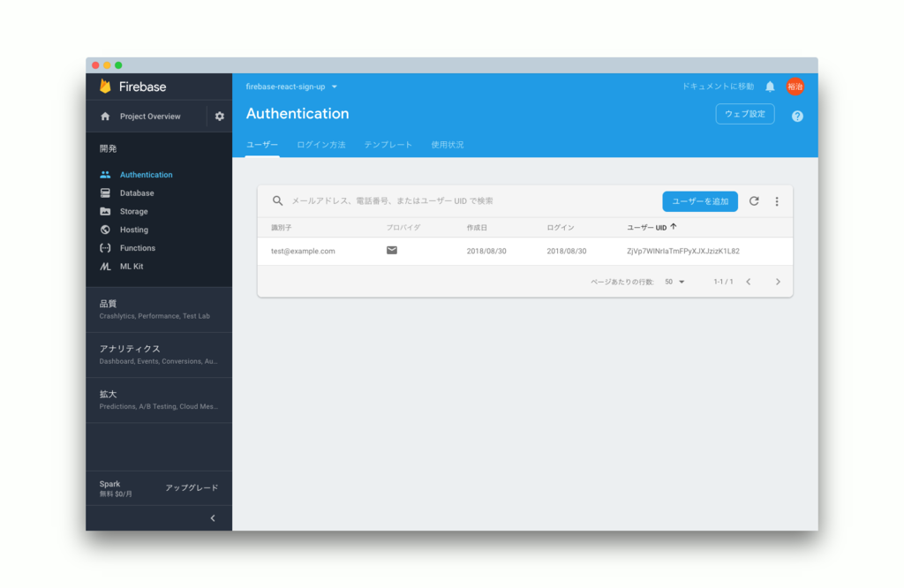Click the ウェブ設定 button
This screenshot has width=904, height=588.
click(745, 114)
